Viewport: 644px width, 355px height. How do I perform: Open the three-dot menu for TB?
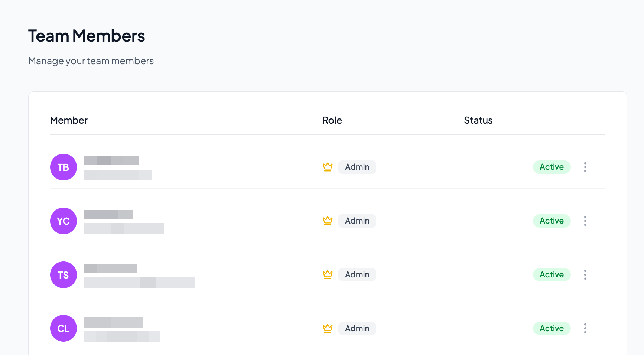coord(585,167)
